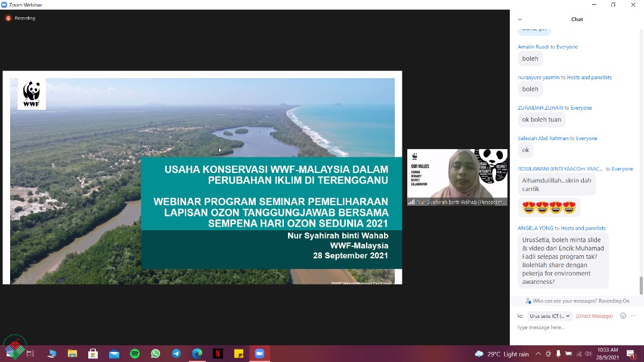Show hidden system tray icons chevron

click(x=538, y=354)
